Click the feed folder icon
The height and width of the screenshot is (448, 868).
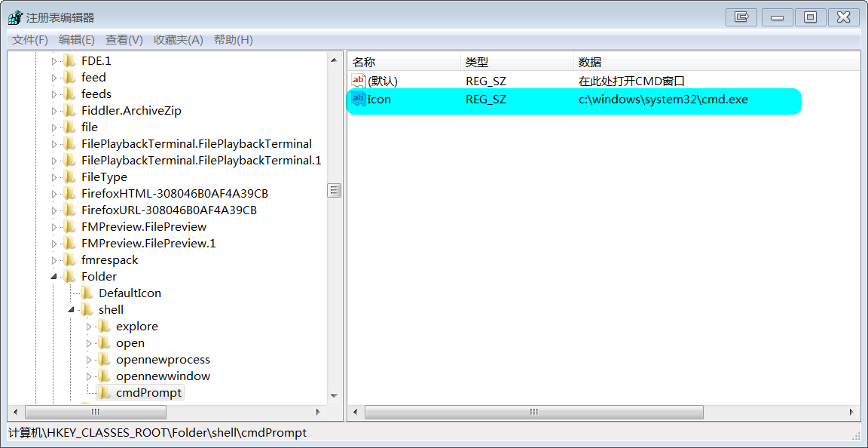coord(69,77)
